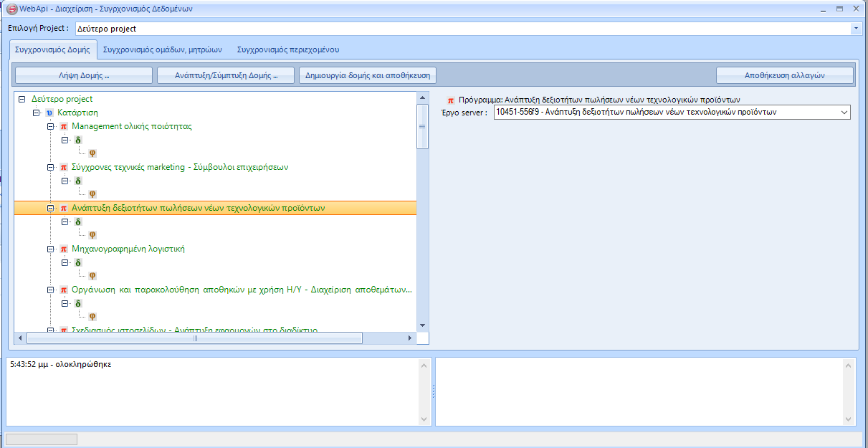The width and height of the screenshot is (868, 448).
Task: Collapse the Κατάρτιση tree node
Action: (x=36, y=113)
